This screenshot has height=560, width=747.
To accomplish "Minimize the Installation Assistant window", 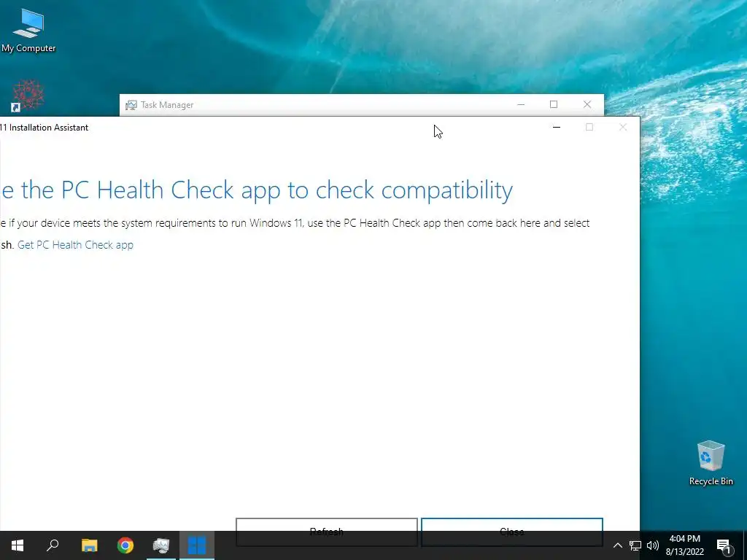I will 557,127.
